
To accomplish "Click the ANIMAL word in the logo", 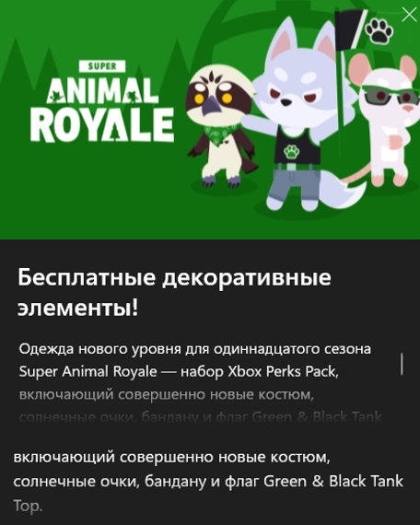I will pos(102,90).
